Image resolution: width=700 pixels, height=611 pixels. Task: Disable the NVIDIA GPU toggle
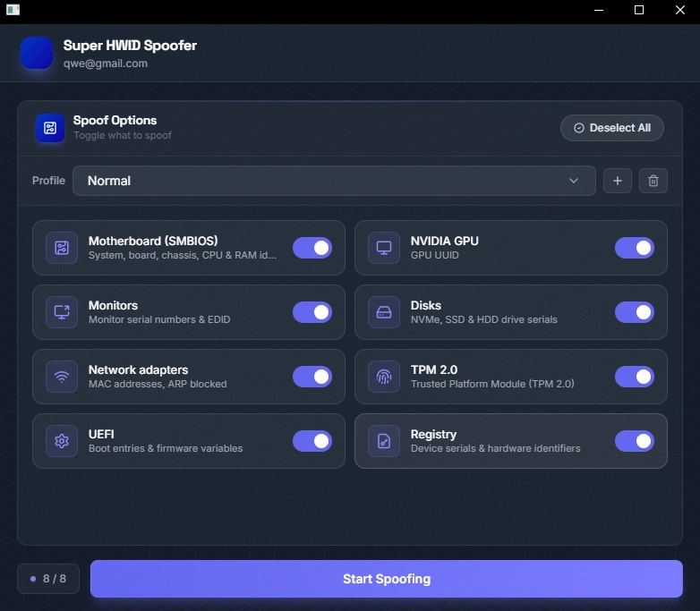click(x=635, y=248)
